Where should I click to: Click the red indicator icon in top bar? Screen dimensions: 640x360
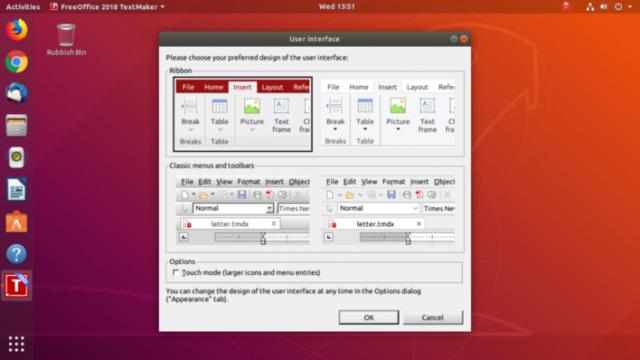pyautogui.click(x=566, y=6)
